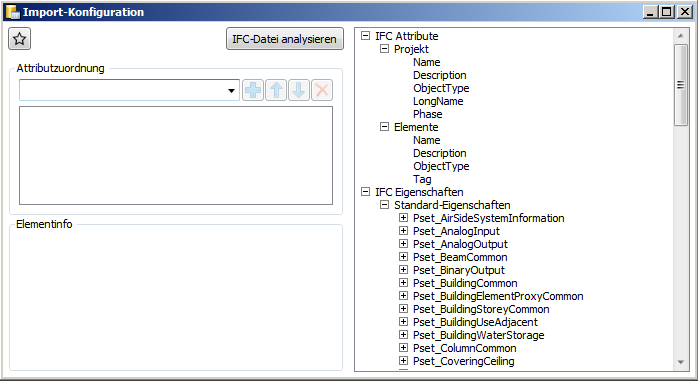The image size is (698, 381).
Task: Click the red X delete icon
Action: (322, 90)
